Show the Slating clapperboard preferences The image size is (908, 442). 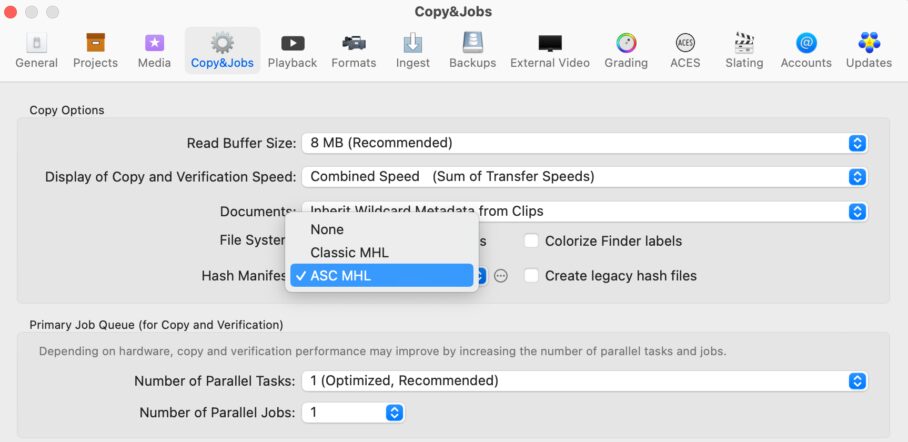pos(744,51)
